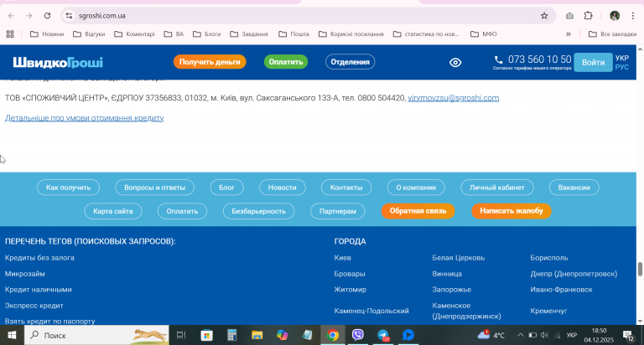Screen dimensions: 644x345
Task: Bookmark this page with star icon
Action: click(x=544, y=16)
